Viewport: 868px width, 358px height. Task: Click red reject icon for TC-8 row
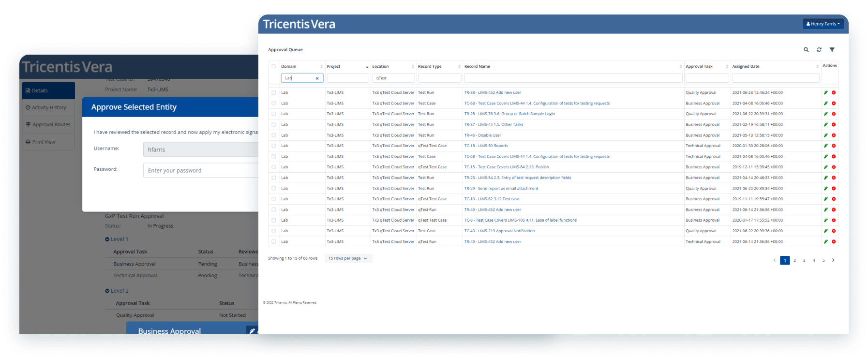click(x=834, y=220)
